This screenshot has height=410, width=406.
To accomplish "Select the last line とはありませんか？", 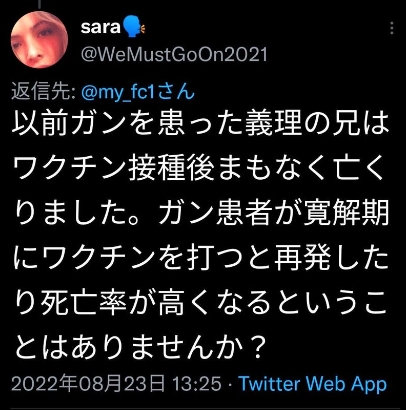I will coord(141,346).
